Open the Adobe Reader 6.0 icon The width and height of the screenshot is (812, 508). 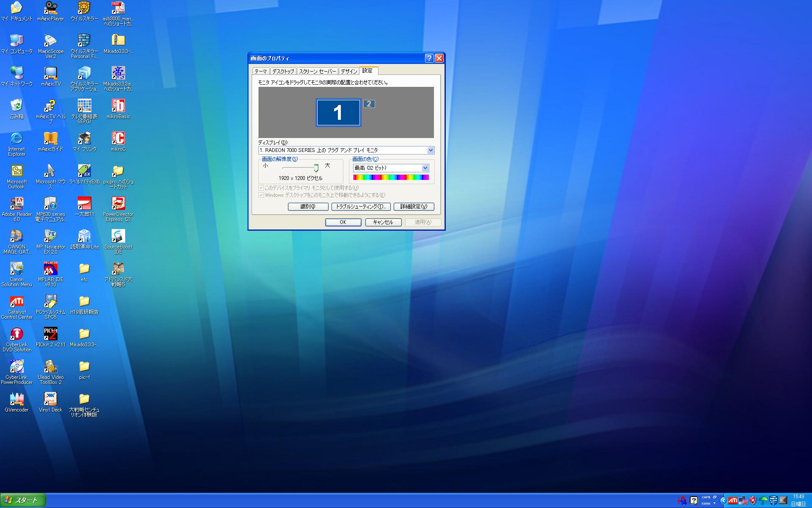pyautogui.click(x=16, y=204)
